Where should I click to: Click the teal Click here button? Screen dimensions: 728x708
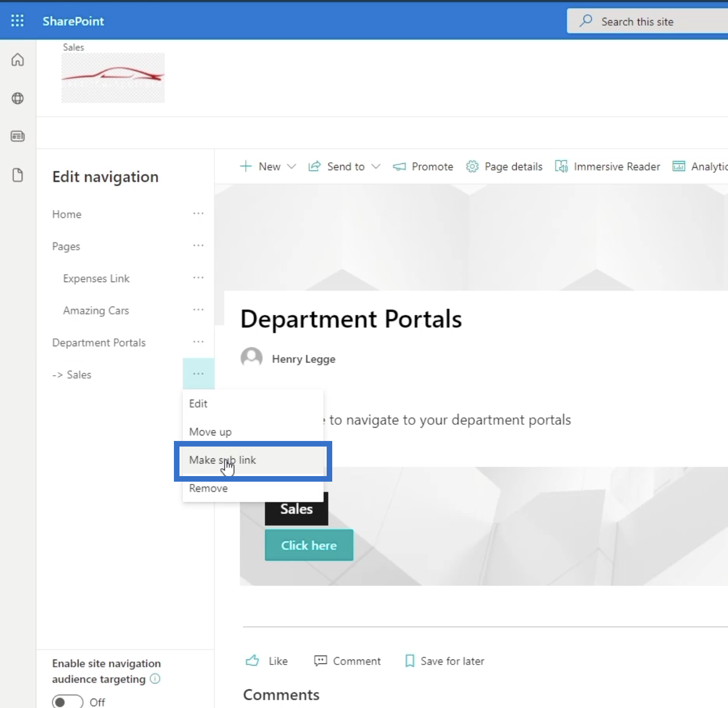click(309, 545)
